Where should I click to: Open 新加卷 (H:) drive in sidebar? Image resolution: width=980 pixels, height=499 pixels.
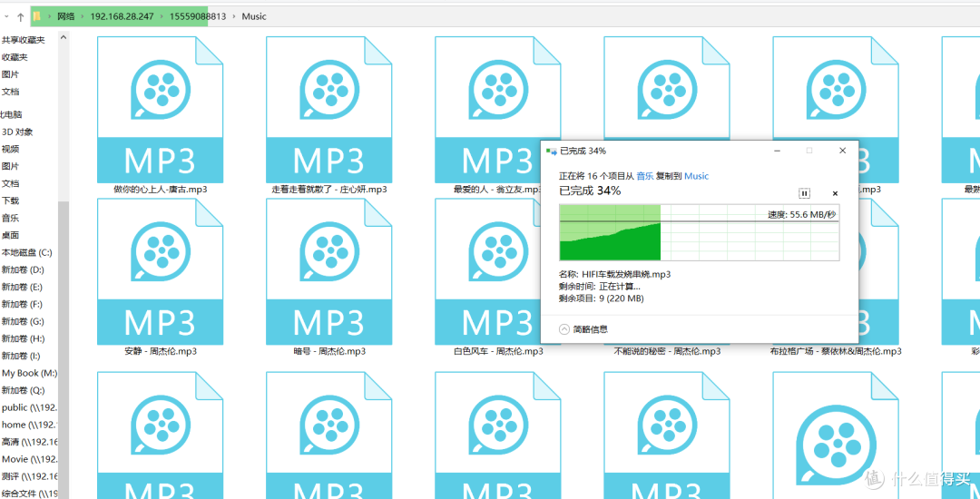pyautogui.click(x=23, y=338)
